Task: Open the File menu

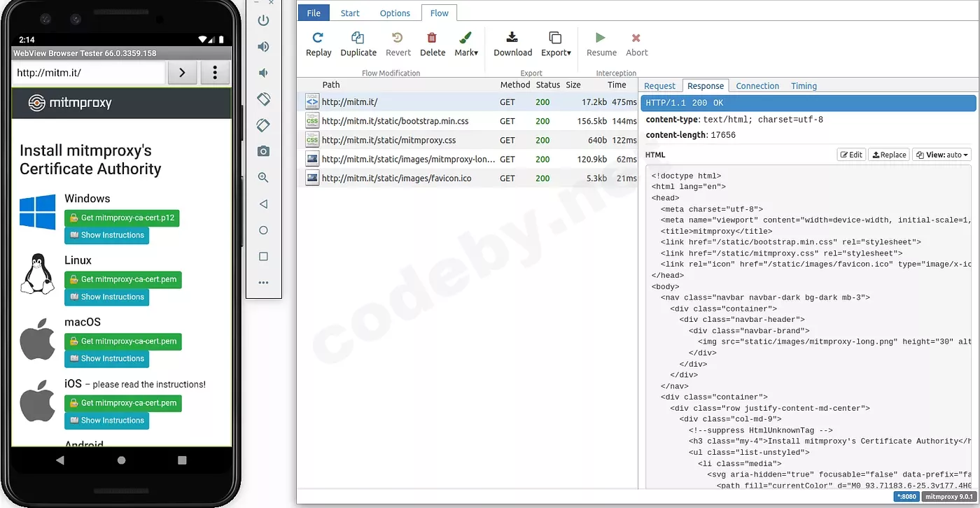Action: [x=314, y=13]
